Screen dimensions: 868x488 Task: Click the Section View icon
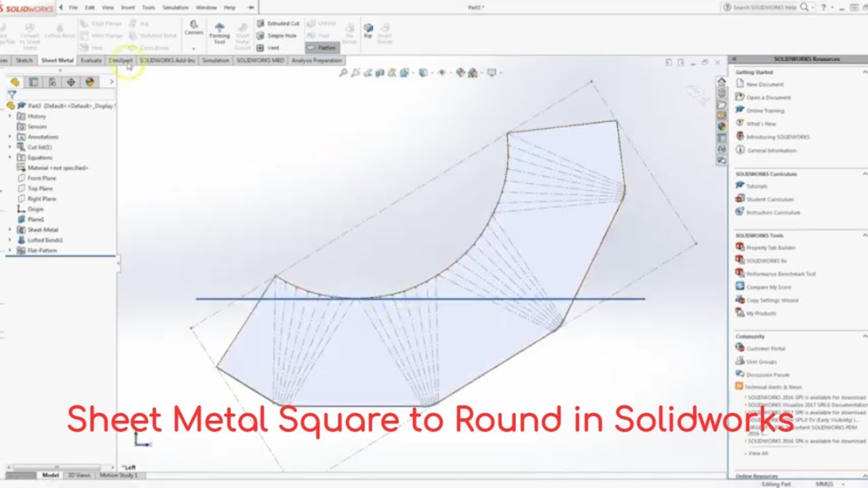[x=380, y=73]
